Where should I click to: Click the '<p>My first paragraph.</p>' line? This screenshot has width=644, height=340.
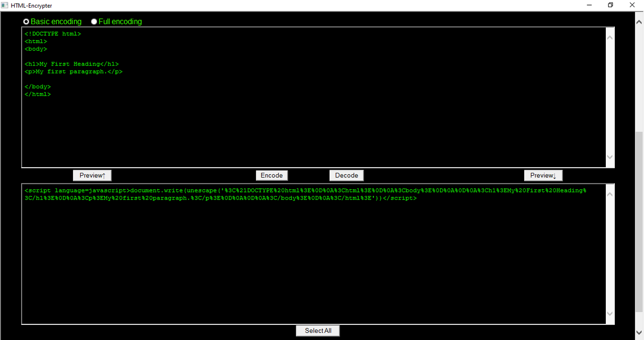[73, 72]
